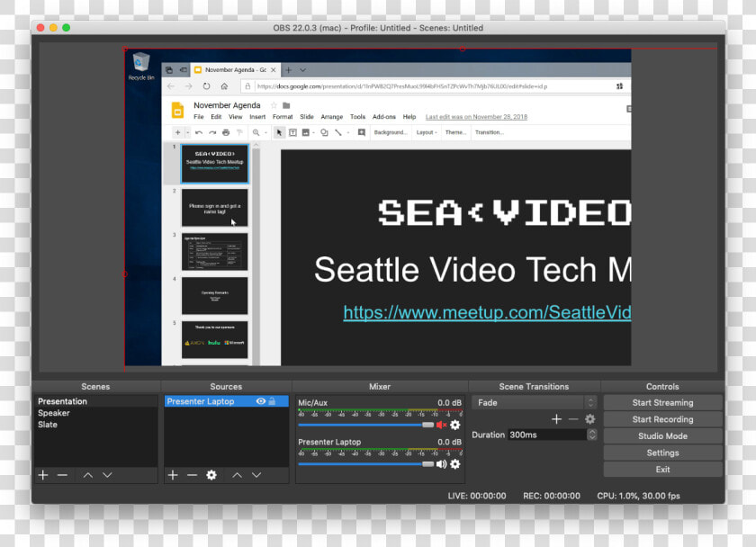This screenshot has height=547, width=756.
Task: Open source properties gear in Sources panel
Action: (x=211, y=475)
